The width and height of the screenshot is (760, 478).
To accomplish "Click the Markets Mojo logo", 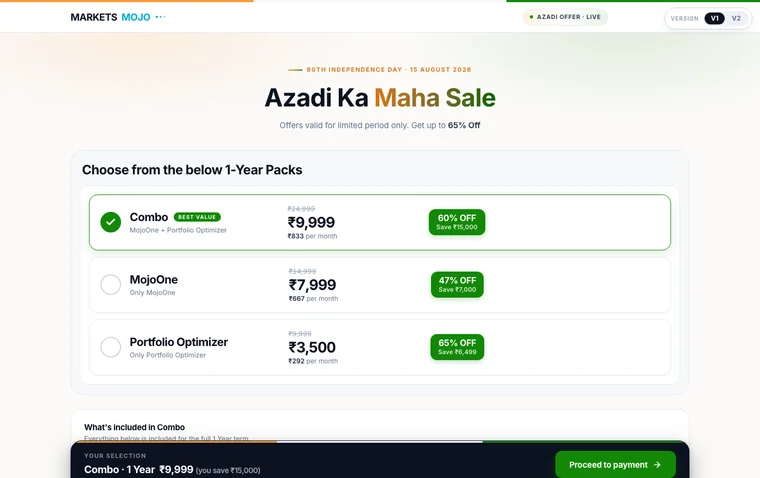I will point(111,17).
